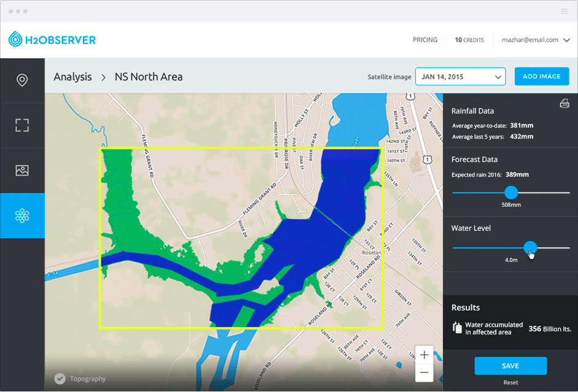
Task: Open the satellite image date dropdown
Action: [460, 77]
